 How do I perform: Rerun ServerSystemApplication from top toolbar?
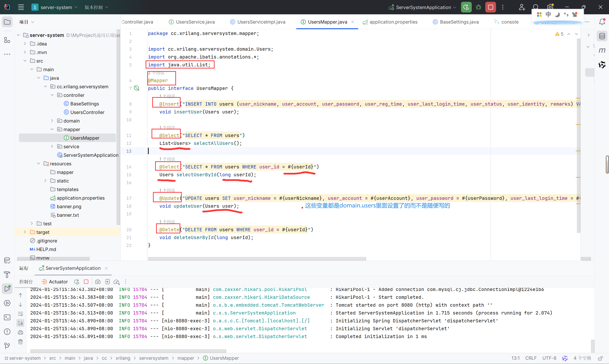click(x=466, y=7)
